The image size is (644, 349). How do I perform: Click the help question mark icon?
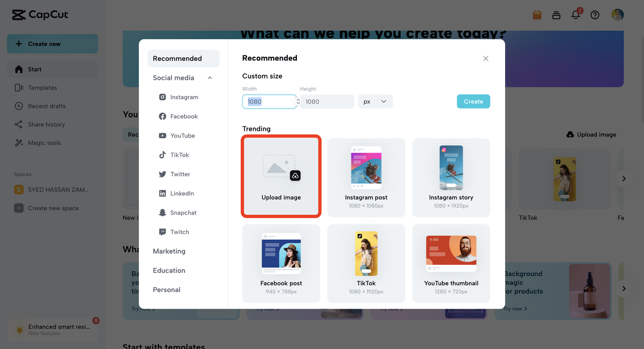point(595,15)
